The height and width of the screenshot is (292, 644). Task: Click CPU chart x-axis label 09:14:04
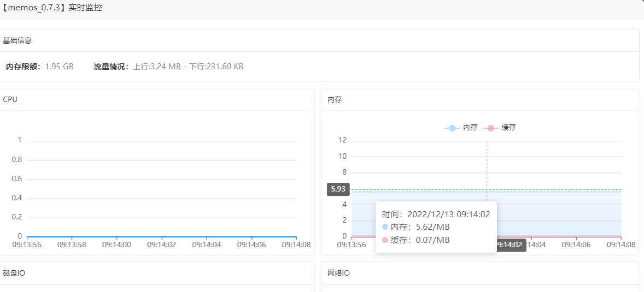pos(207,245)
